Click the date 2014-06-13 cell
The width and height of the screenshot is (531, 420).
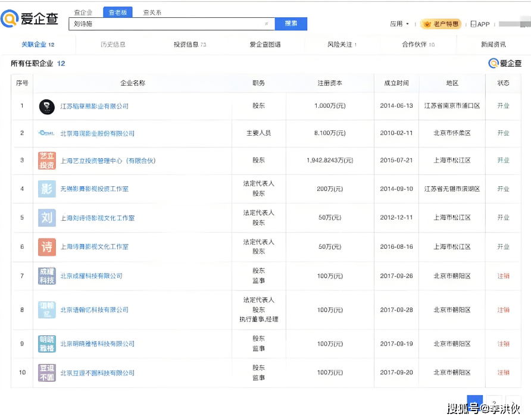396,105
